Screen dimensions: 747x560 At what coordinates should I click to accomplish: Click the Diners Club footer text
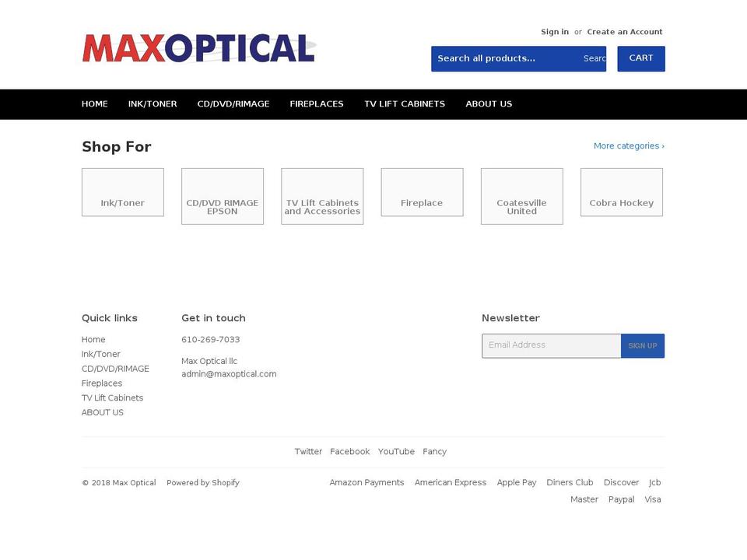coord(570,482)
